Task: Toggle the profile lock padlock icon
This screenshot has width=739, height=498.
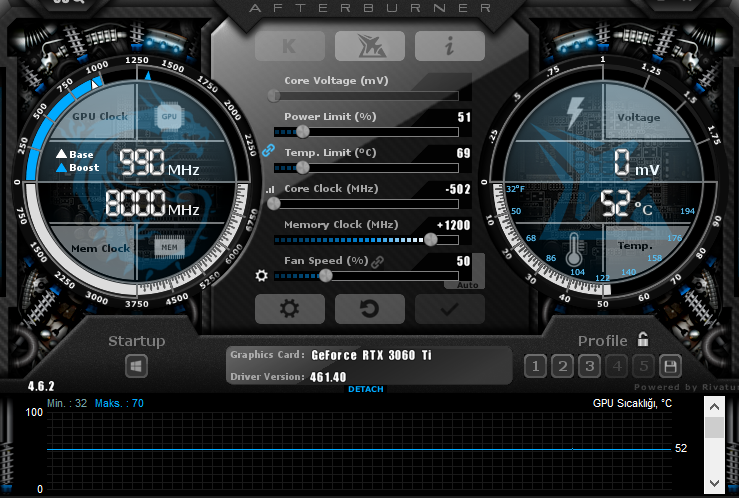Action: click(643, 339)
